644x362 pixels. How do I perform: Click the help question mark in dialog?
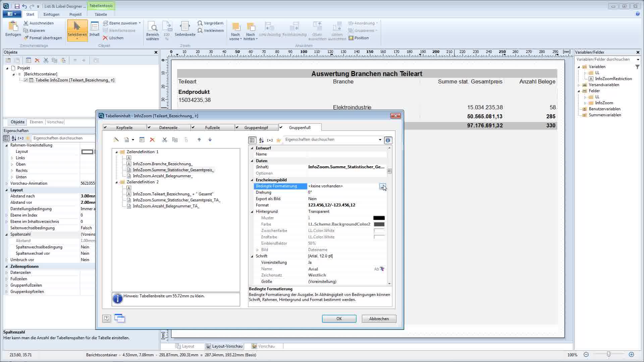[x=107, y=318]
